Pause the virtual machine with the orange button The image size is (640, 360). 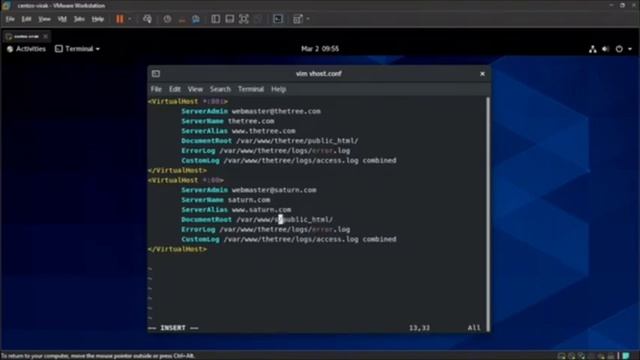(120, 19)
